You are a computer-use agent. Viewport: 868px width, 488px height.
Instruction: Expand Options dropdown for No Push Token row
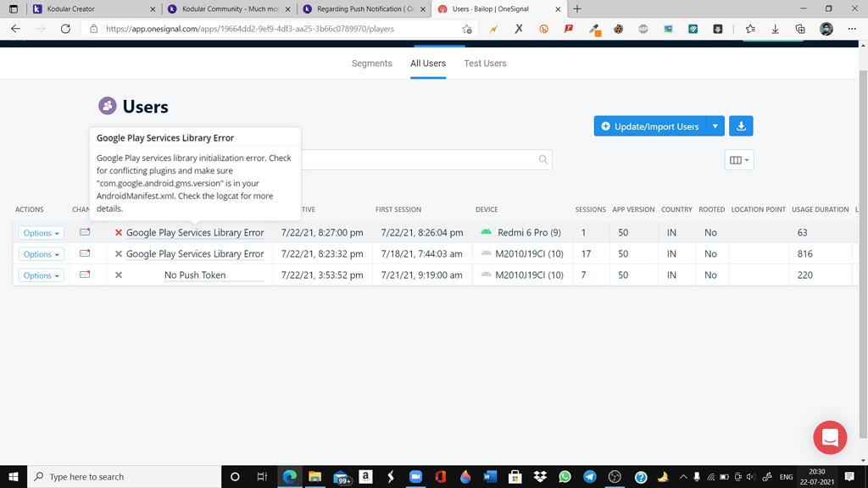point(41,275)
